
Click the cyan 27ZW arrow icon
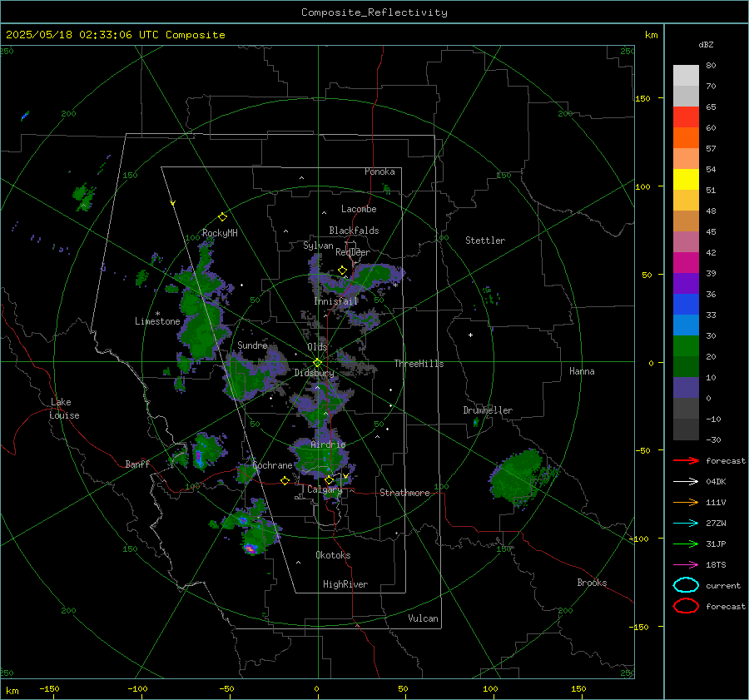[686, 524]
